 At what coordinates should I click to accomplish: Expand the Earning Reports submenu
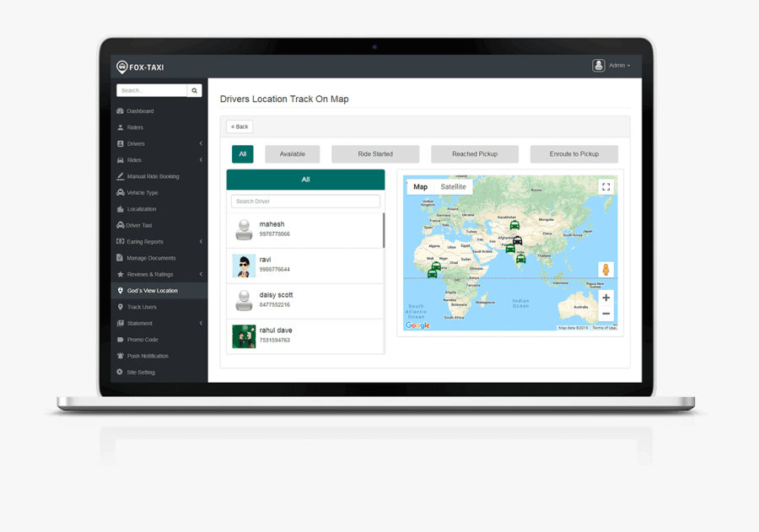(x=201, y=242)
